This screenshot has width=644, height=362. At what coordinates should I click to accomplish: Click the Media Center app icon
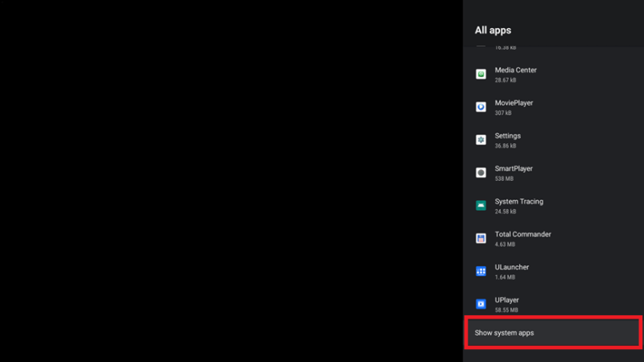point(481,74)
